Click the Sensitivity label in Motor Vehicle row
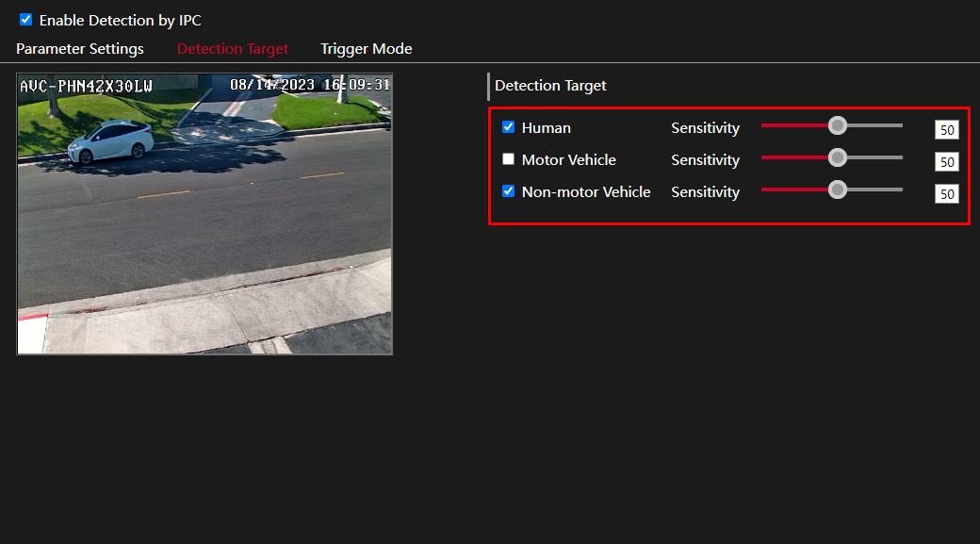This screenshot has height=544, width=980. point(705,159)
